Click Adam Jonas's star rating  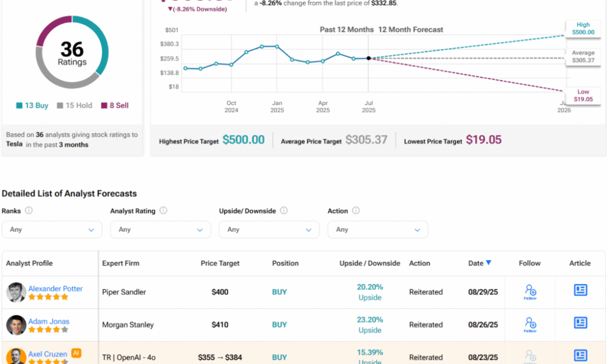(x=48, y=330)
